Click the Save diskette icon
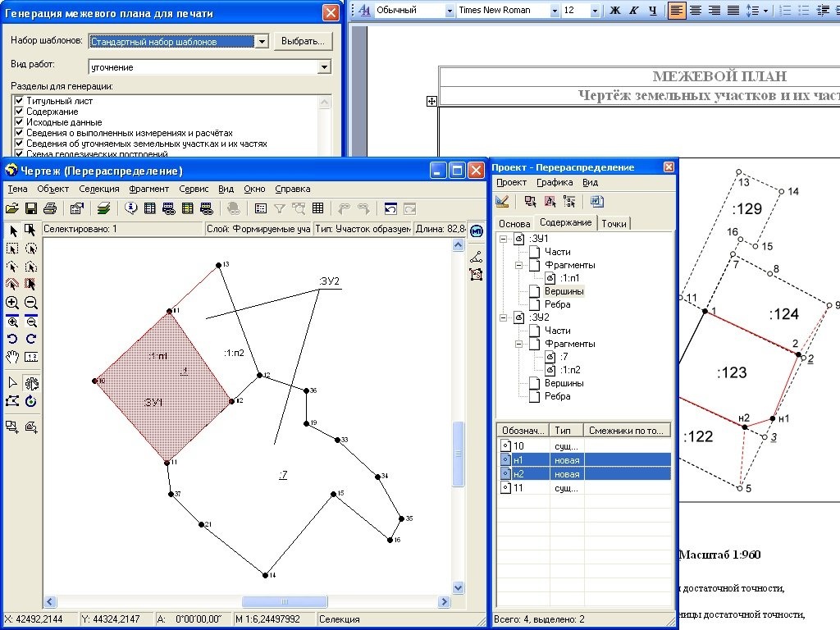Screen dimensions: 840x630 [x=31, y=208]
